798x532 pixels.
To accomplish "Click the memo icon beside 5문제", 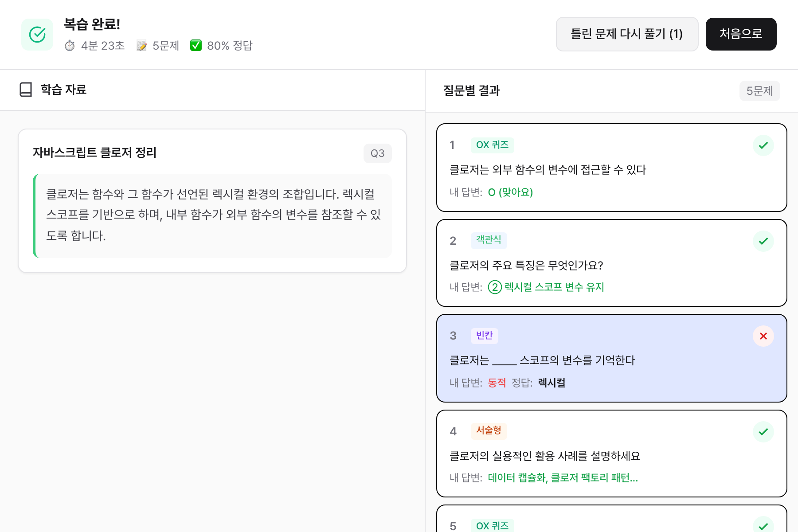I will point(142,46).
